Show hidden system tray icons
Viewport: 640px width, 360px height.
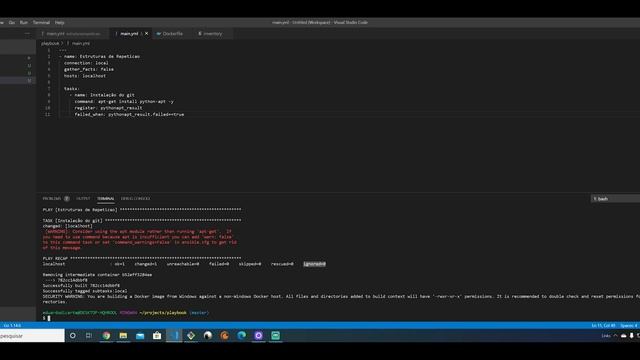click(616, 336)
